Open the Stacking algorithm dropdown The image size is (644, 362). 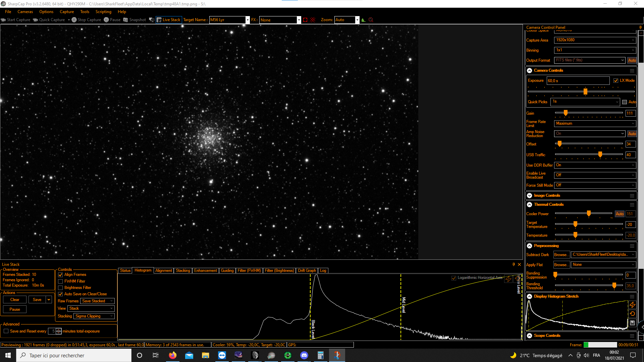click(94, 316)
